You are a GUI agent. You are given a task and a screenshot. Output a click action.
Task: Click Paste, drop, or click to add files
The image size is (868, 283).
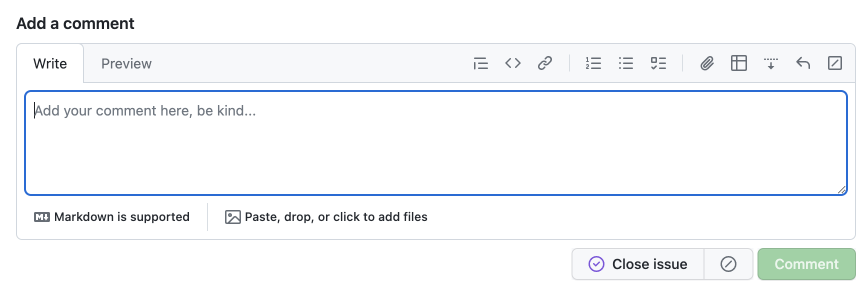coord(326,217)
